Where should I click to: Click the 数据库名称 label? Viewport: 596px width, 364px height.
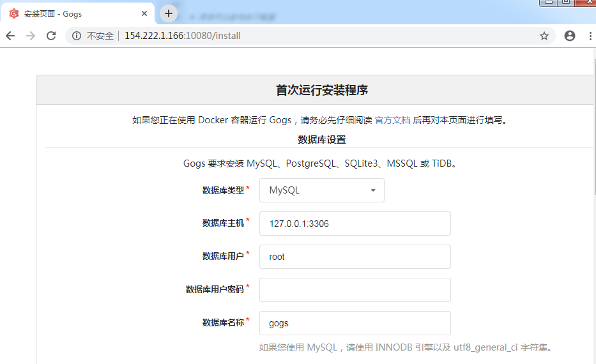tap(223, 322)
